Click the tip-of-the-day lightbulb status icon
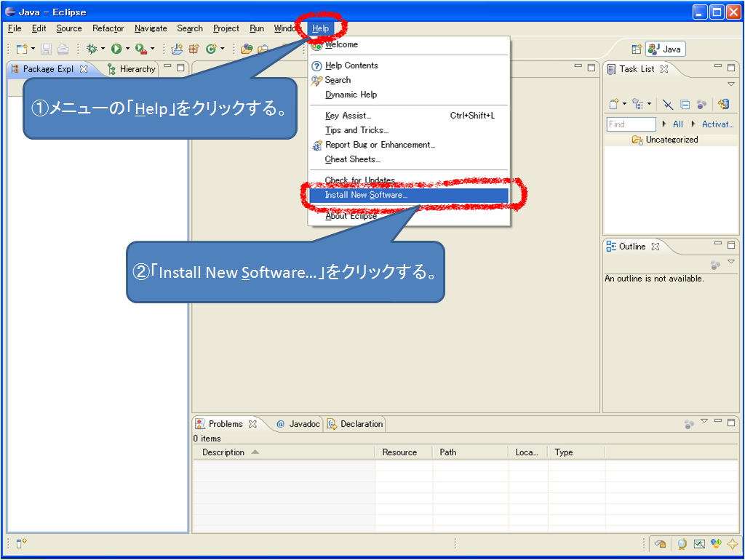 [x=682, y=544]
